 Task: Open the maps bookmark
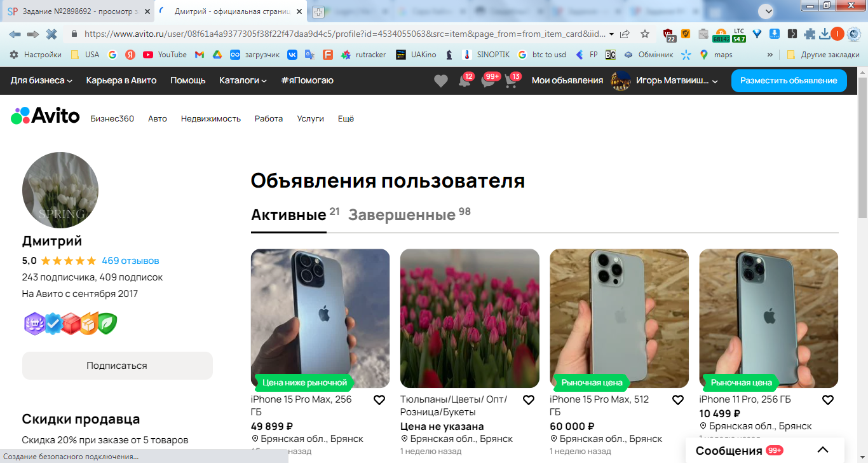tap(715, 55)
